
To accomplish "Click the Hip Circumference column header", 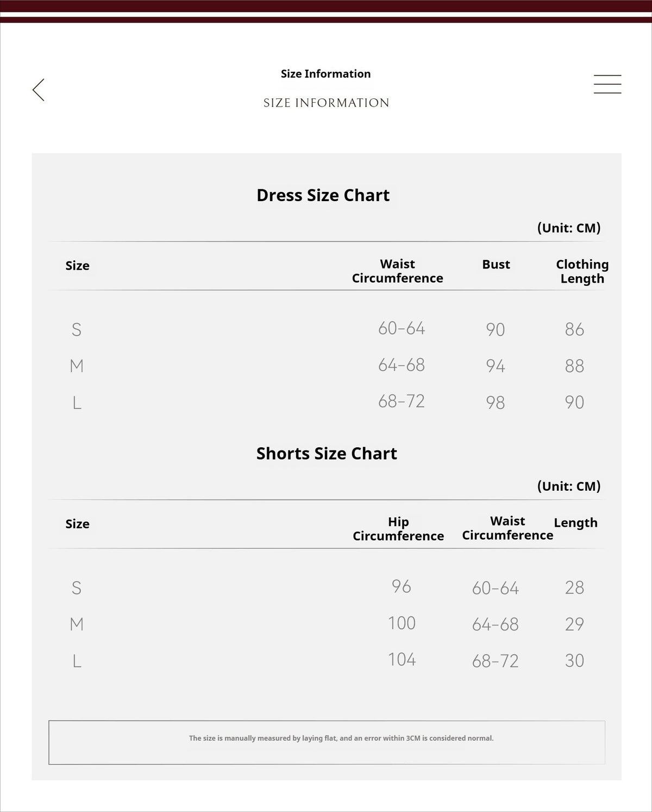I will point(398,529).
